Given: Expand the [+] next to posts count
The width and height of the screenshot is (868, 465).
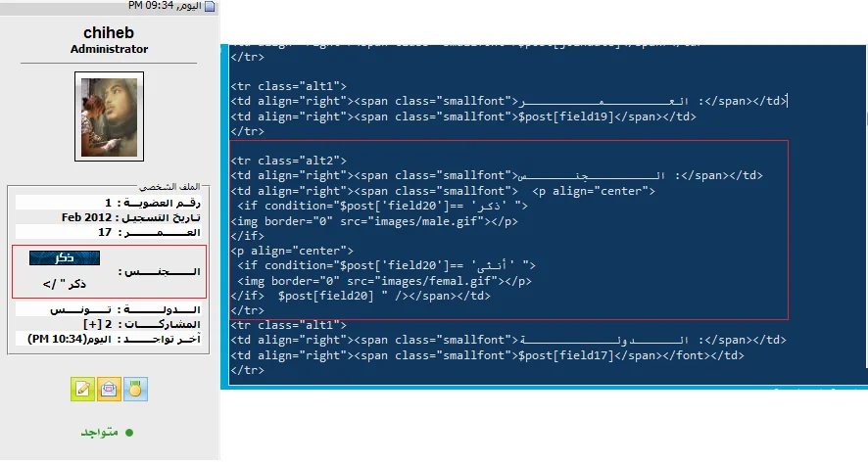Looking at the screenshot, I should 90,324.
